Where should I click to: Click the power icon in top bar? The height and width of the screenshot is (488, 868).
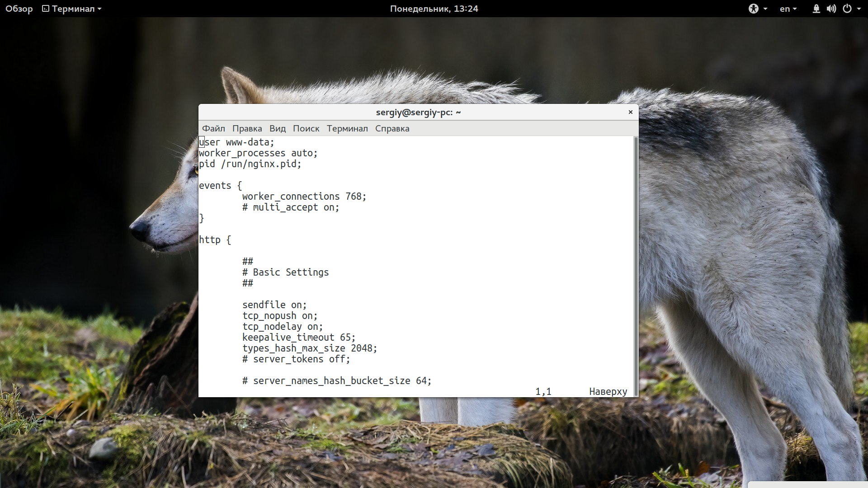847,9
